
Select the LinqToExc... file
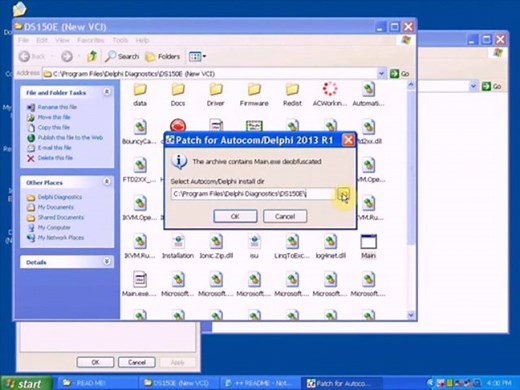(x=292, y=247)
